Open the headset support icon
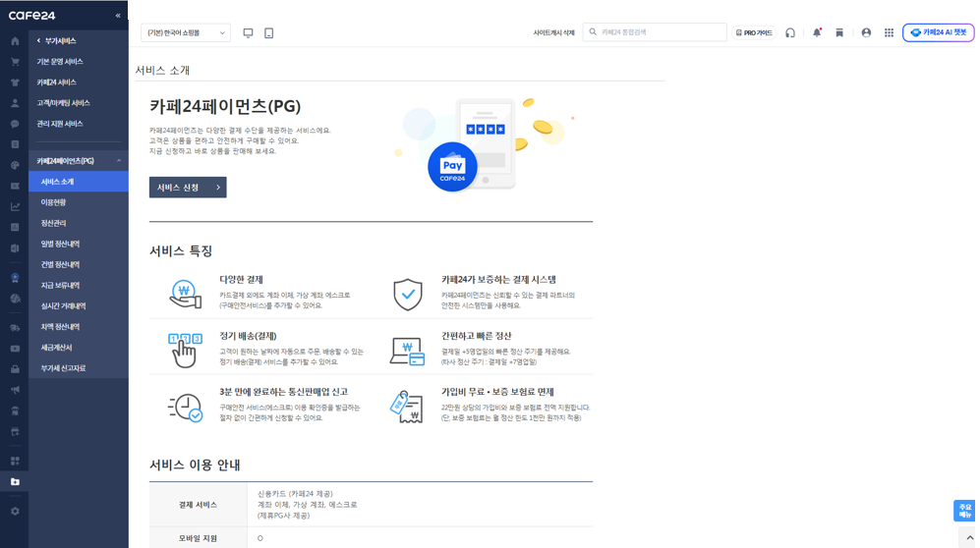 pos(790,32)
